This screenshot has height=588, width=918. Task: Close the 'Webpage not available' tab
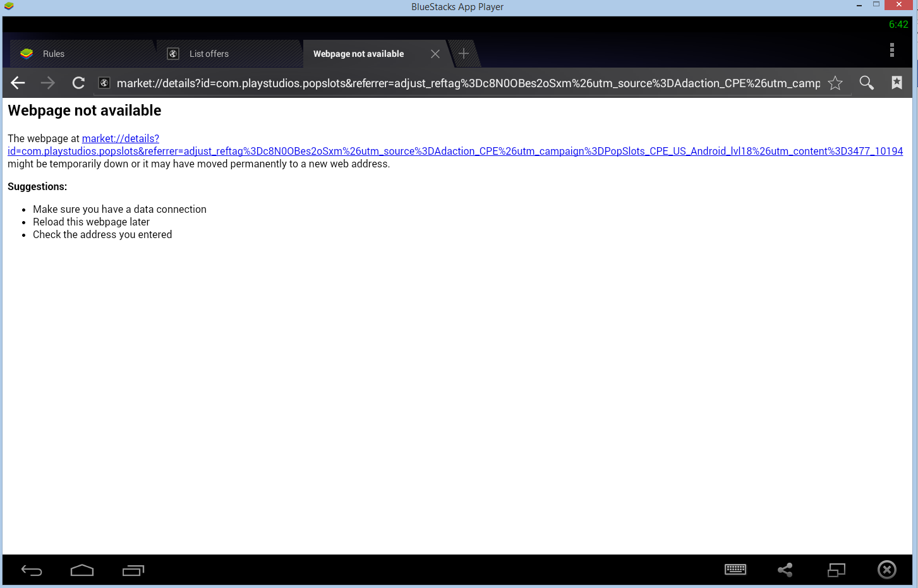(x=435, y=54)
